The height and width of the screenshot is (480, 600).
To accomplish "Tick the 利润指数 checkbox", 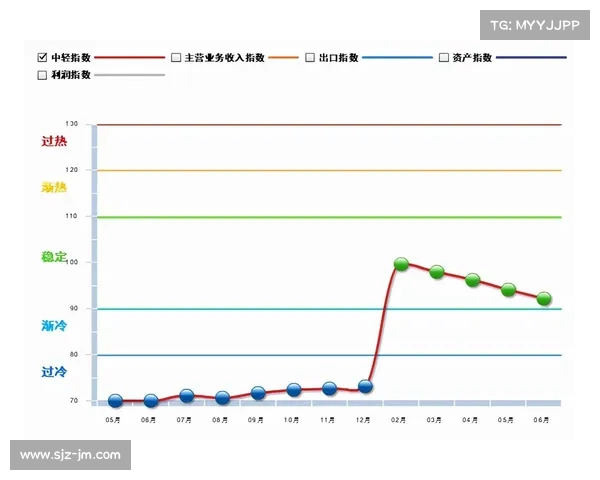I will point(42,75).
